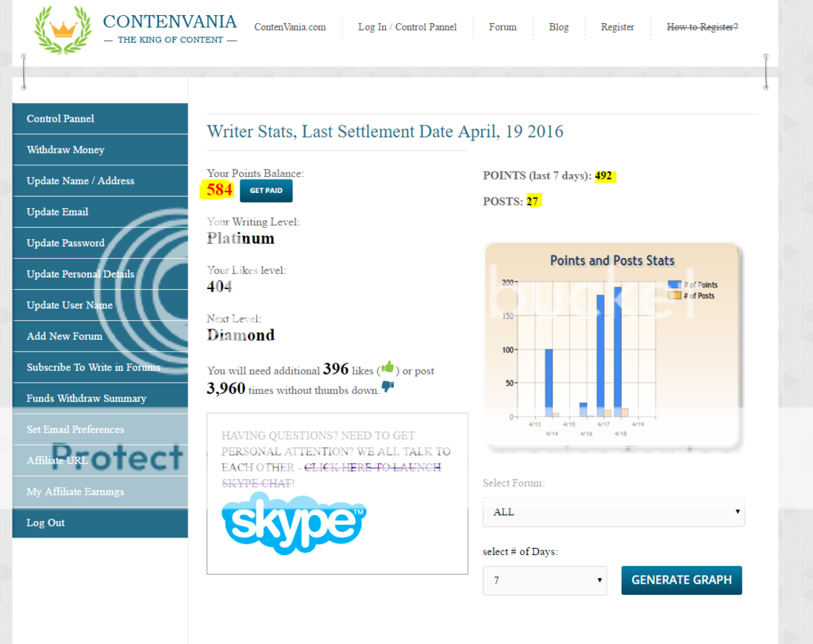Select Update Password in the sidebar
The width and height of the screenshot is (813, 644).
click(65, 243)
